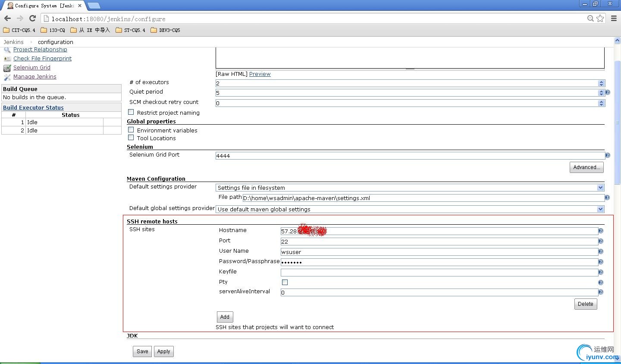Go back to the previous page
Screen dimensions: 621x364
[7, 19]
